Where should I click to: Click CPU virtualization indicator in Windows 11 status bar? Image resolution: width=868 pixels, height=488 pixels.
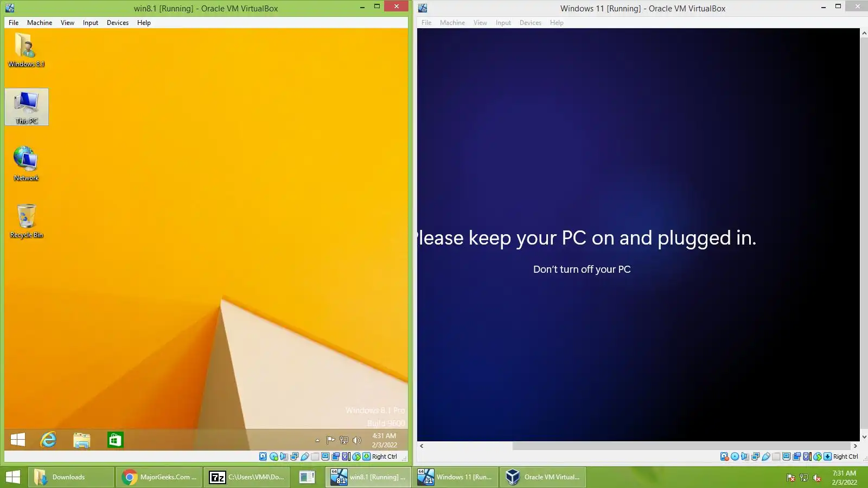[807, 457]
